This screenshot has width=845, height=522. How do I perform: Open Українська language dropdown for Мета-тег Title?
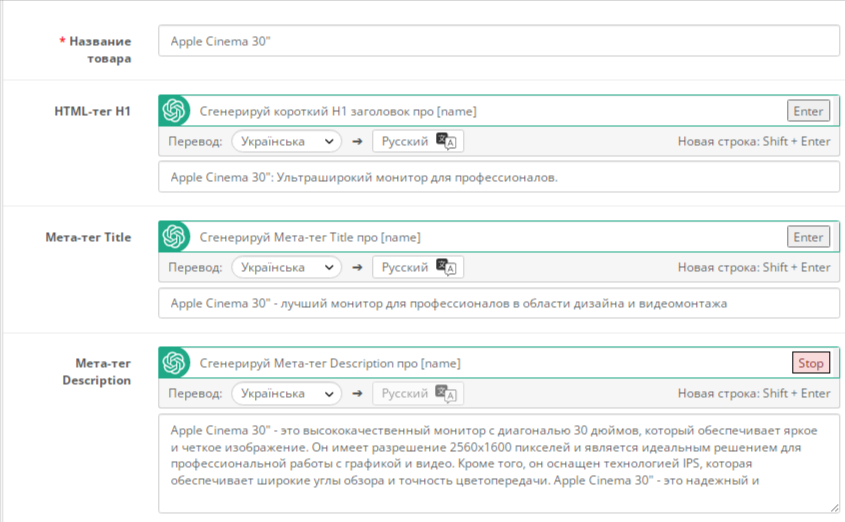pos(287,268)
